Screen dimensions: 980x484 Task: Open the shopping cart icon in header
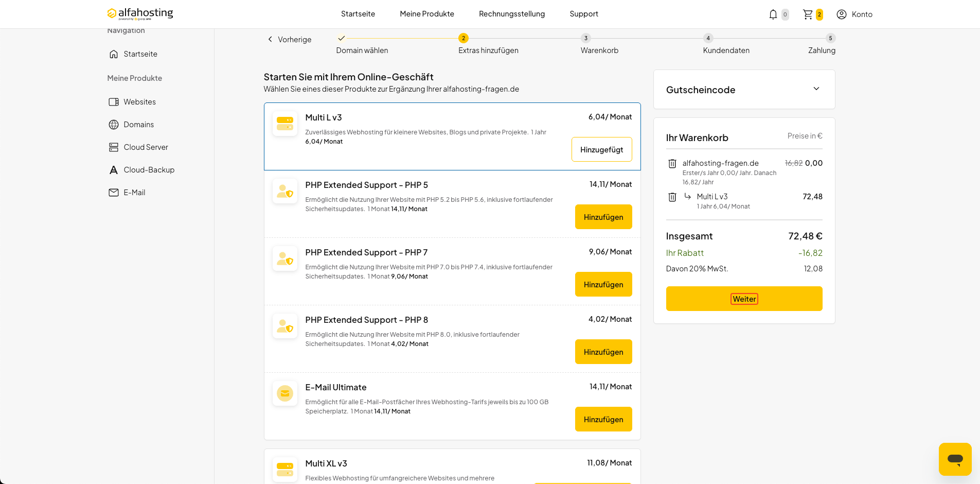point(808,14)
